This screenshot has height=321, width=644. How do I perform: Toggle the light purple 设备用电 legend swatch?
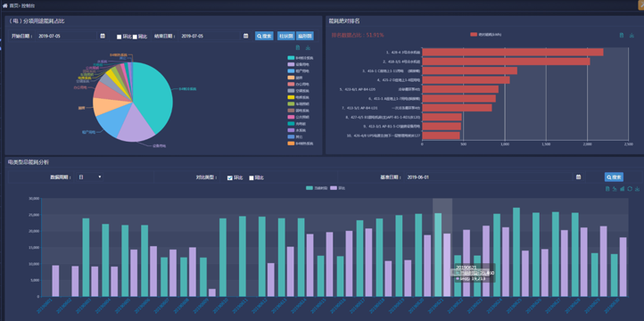291,64
